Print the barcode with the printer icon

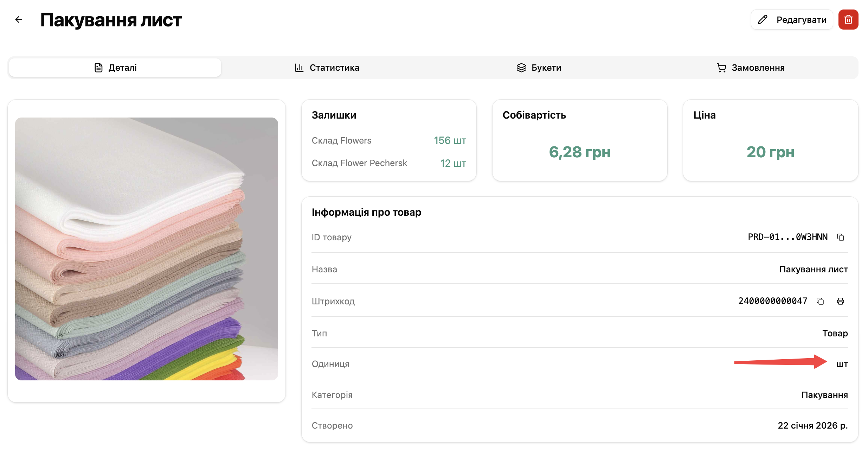[x=841, y=301]
